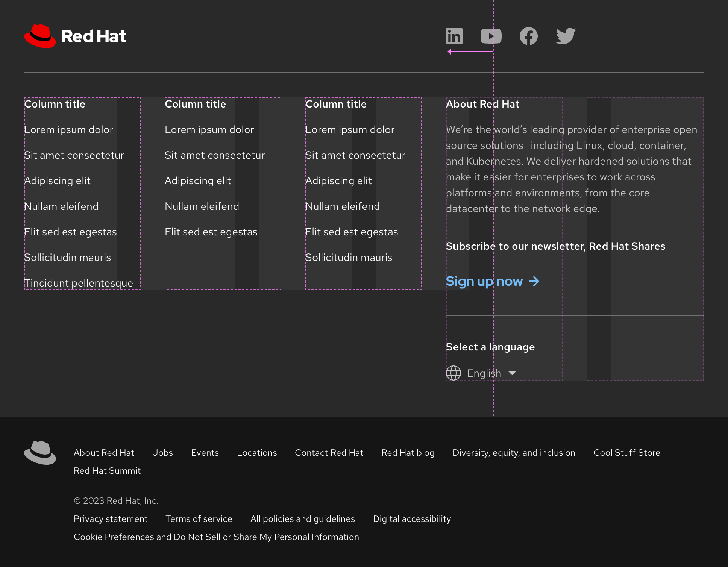
Task: Click the Privacy statement link
Action: click(111, 518)
